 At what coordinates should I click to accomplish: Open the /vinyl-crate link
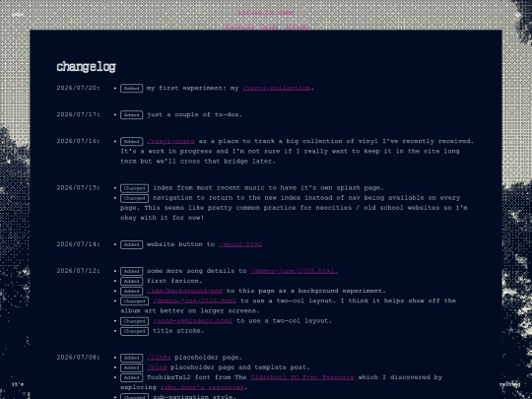170,141
